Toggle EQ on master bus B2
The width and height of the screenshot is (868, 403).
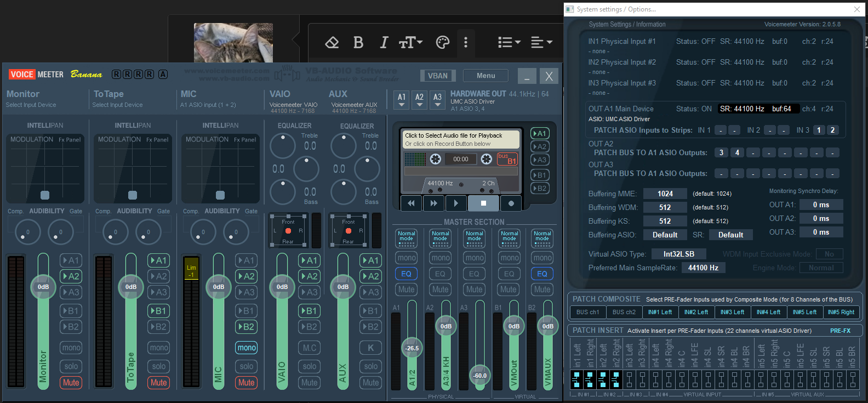(542, 274)
